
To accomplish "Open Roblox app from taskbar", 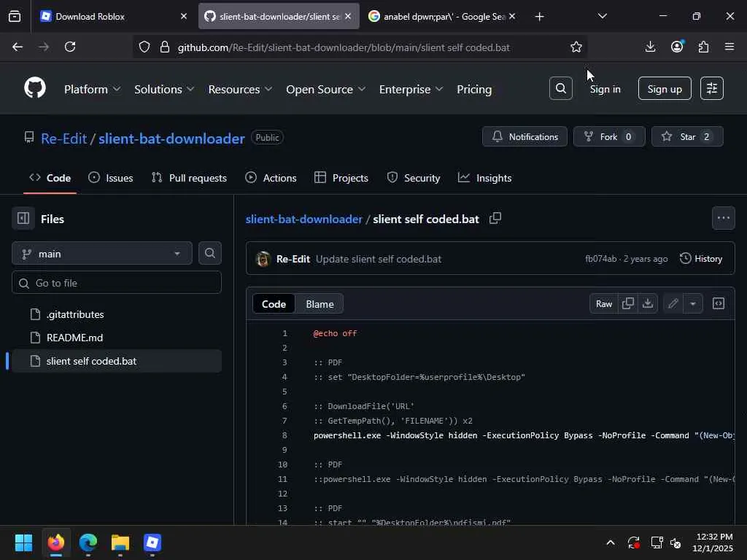I will pos(152,542).
